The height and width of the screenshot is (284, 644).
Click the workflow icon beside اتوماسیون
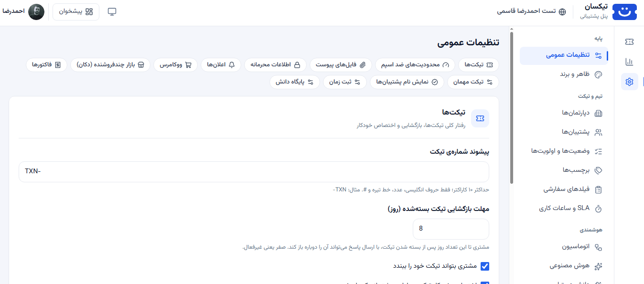[x=599, y=248]
